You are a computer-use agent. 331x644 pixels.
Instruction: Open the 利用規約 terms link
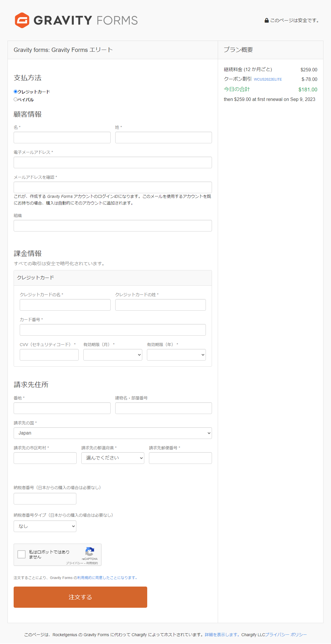pyautogui.click(x=84, y=578)
